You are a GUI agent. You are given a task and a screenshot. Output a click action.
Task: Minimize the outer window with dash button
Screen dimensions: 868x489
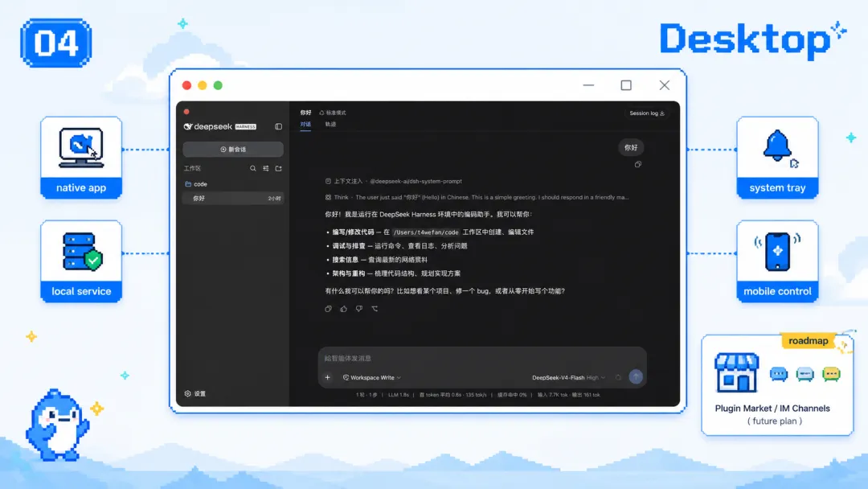coord(588,86)
